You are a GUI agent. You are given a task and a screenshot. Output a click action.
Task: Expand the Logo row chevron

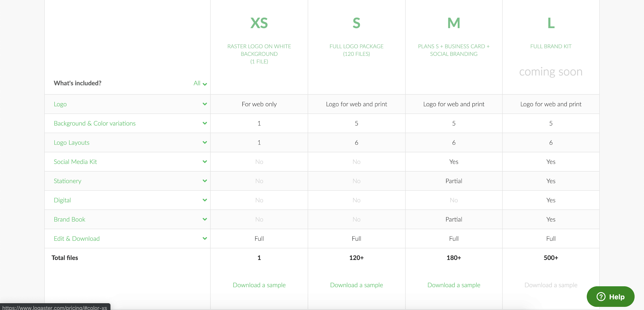(205, 104)
